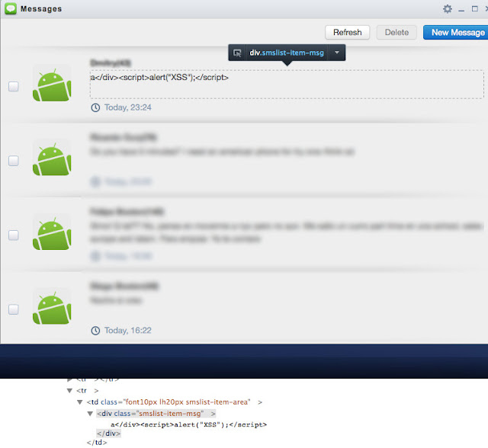Click the timestamp Today, 16:22
Viewport: 488px width, 448px height.
coord(128,330)
